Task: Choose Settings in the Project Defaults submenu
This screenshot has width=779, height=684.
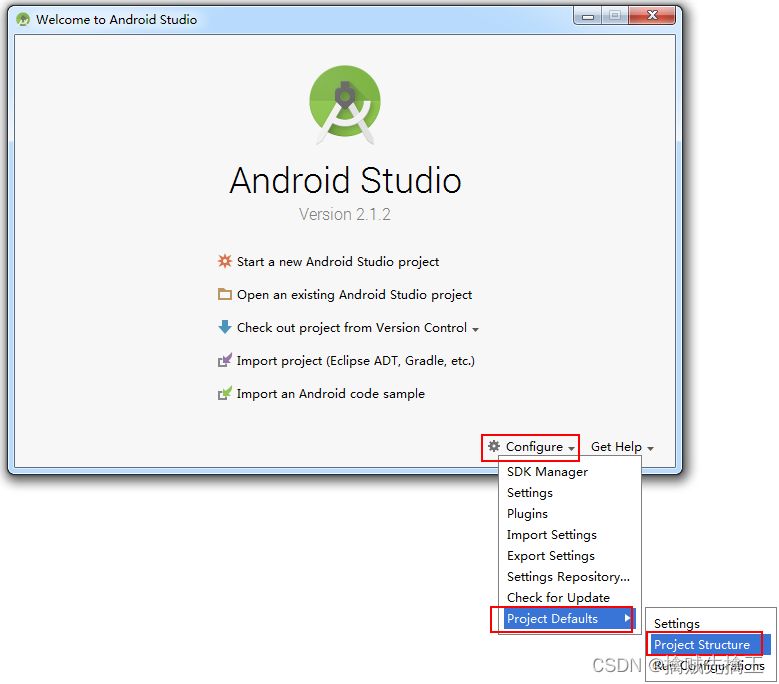Action: click(677, 624)
